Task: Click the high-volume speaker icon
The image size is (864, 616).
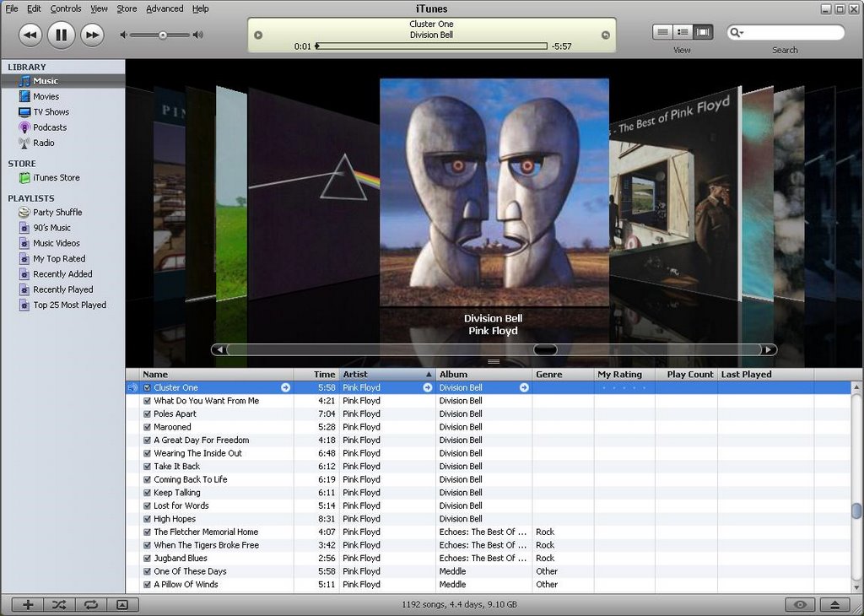Action: tap(198, 35)
